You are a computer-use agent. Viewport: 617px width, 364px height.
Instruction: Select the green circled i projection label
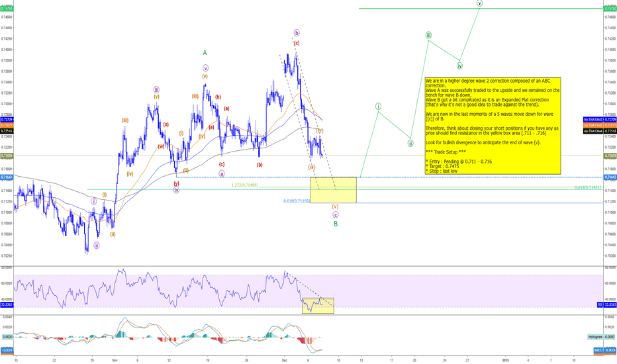tap(378, 107)
